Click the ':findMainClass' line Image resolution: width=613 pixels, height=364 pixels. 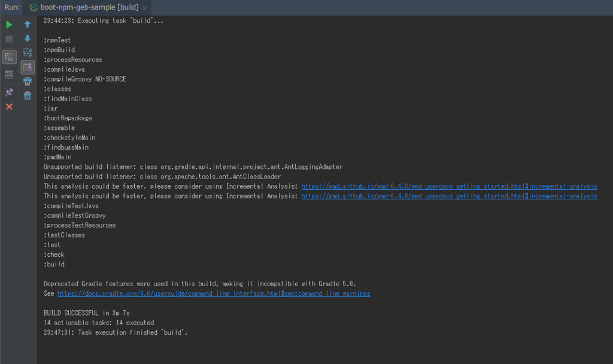68,99
